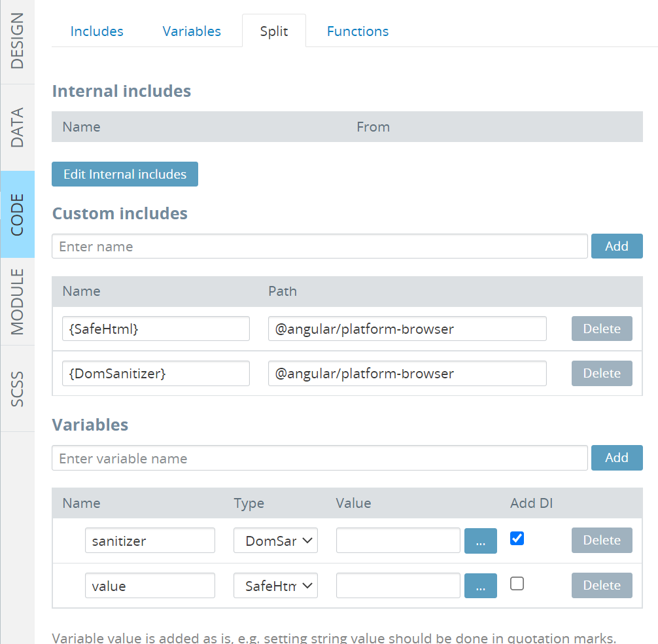Enable Add DI for value variable
The height and width of the screenshot is (644, 658).
click(x=517, y=584)
